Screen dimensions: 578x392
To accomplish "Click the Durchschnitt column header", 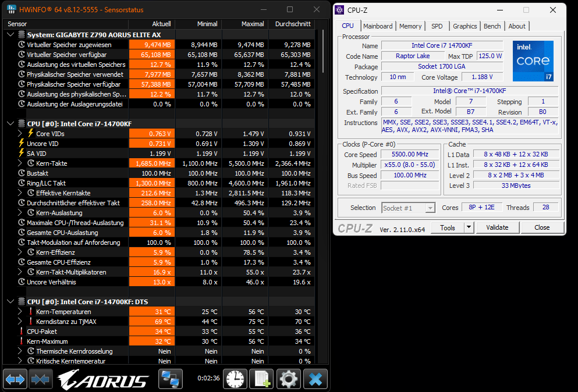I will click(x=292, y=24).
